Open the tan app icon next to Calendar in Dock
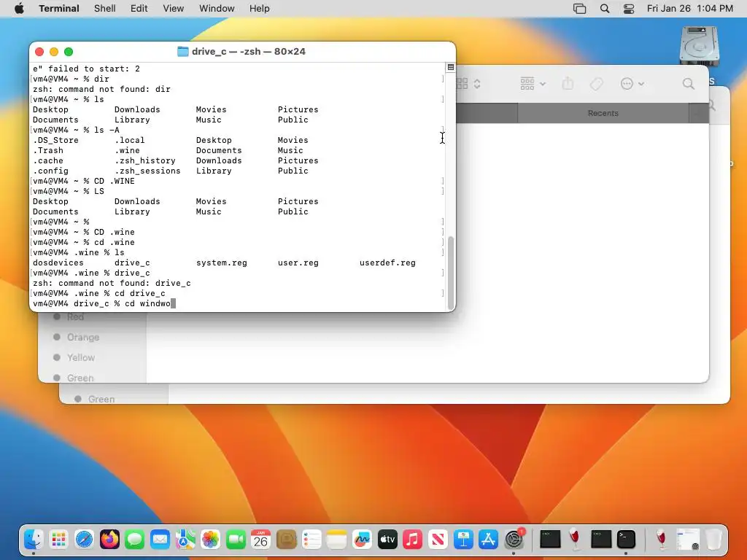747x560 pixels. click(x=286, y=540)
